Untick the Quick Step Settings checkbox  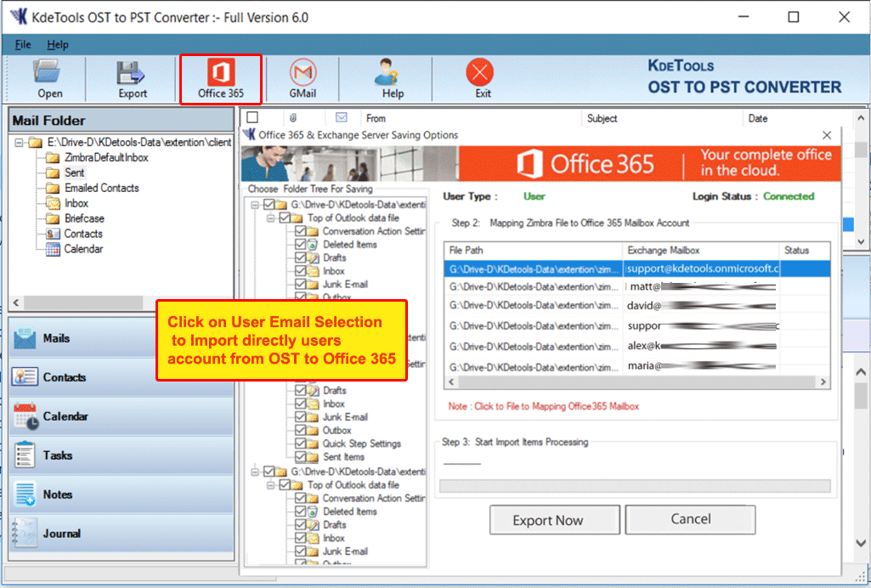coord(301,443)
